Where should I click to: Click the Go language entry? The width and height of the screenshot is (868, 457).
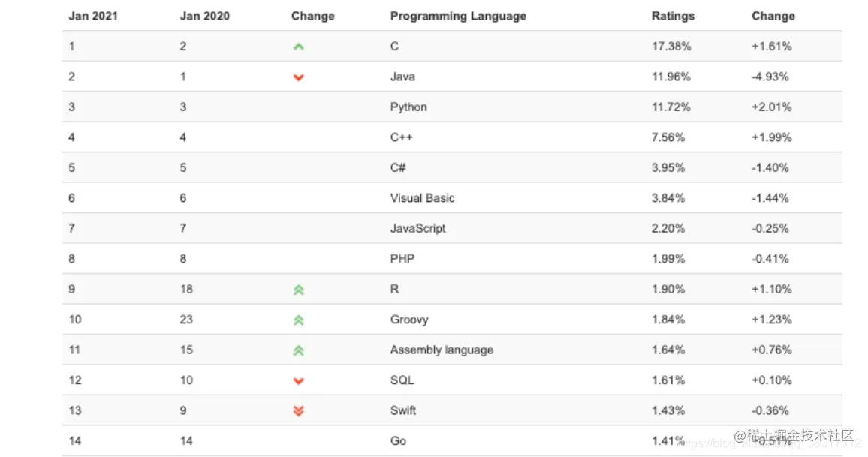pos(398,441)
